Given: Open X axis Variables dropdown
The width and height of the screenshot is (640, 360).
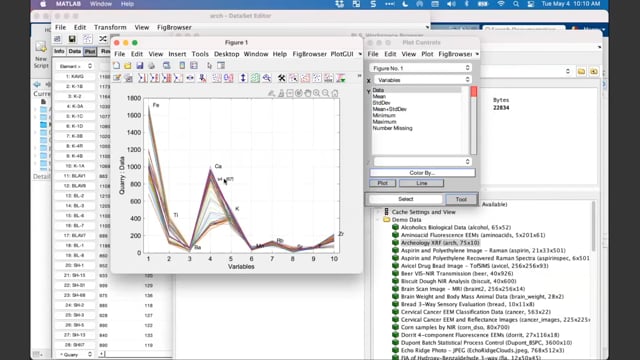Looking at the screenshot, I should [423, 80].
